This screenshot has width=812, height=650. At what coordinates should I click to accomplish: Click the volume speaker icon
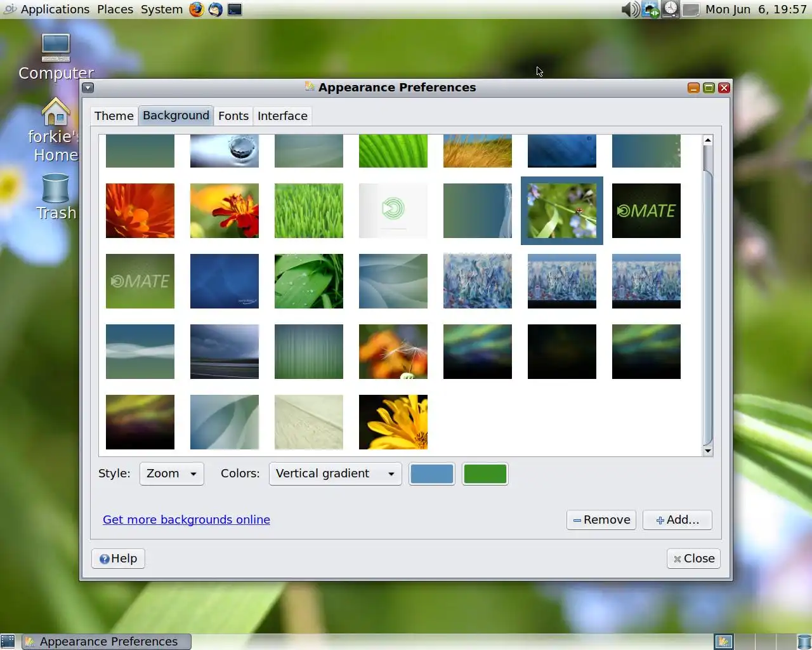point(630,10)
